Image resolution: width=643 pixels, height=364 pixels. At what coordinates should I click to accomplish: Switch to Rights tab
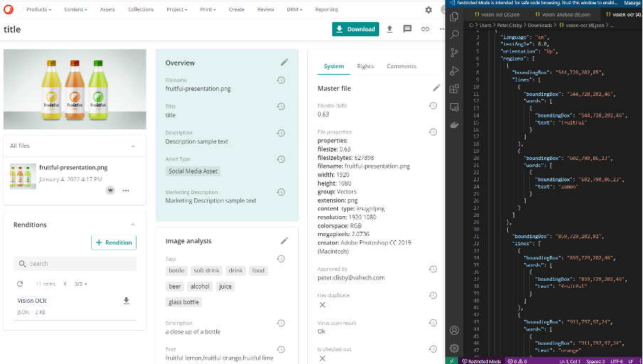point(365,66)
